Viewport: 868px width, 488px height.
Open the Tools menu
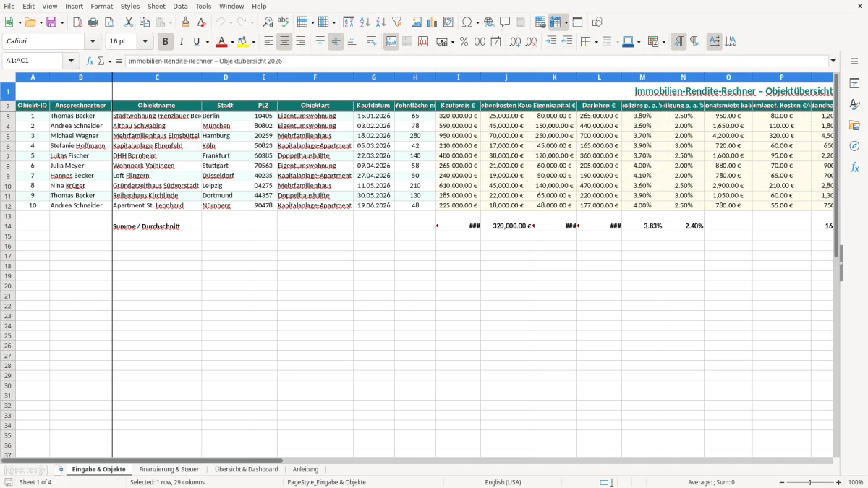pos(203,6)
